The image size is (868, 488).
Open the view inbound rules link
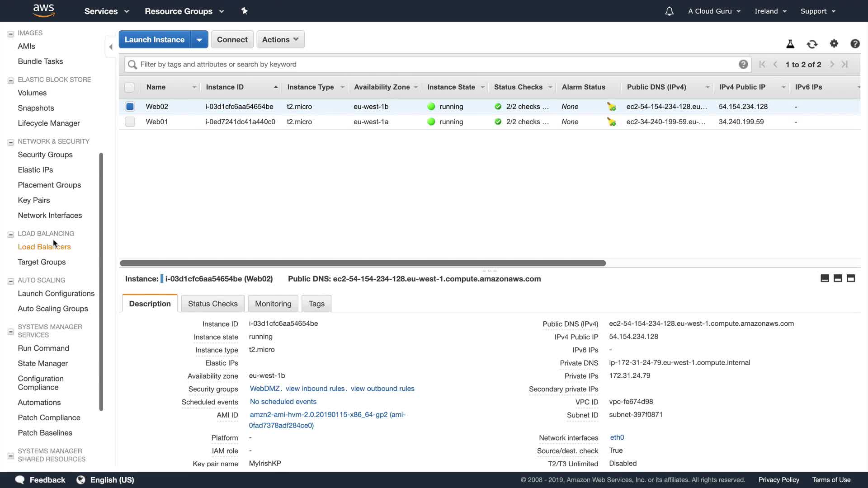point(315,389)
